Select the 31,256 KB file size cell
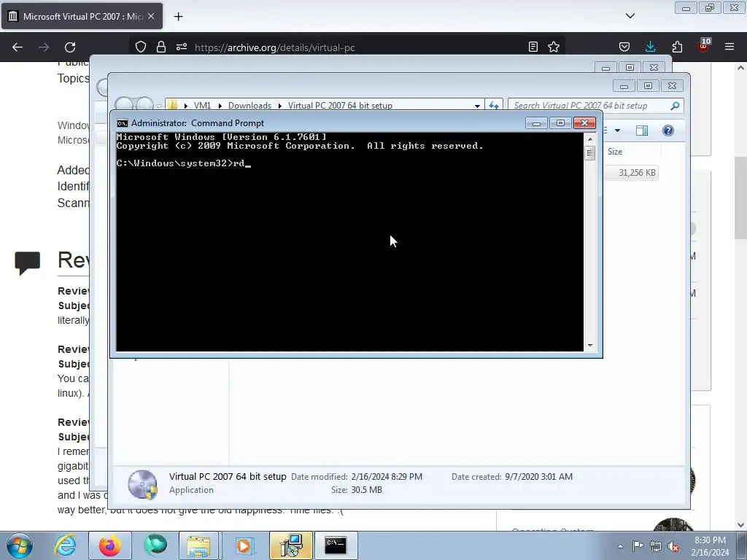The image size is (747, 560). (x=636, y=173)
